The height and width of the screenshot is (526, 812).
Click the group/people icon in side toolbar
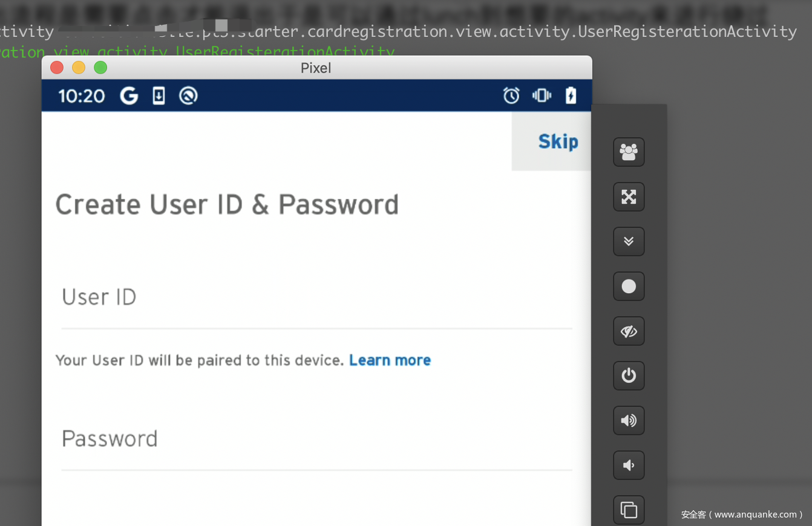(x=629, y=152)
